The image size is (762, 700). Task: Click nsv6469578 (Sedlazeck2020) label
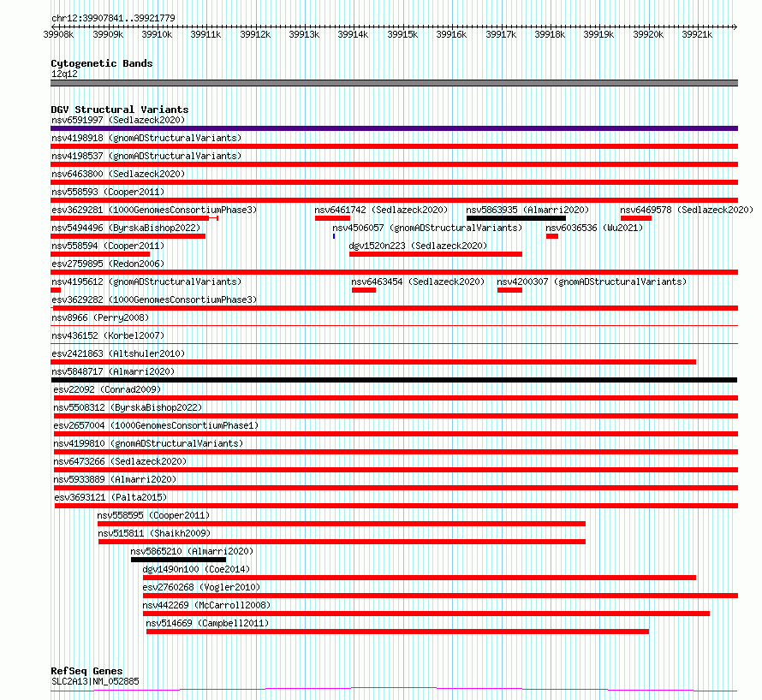(x=687, y=210)
